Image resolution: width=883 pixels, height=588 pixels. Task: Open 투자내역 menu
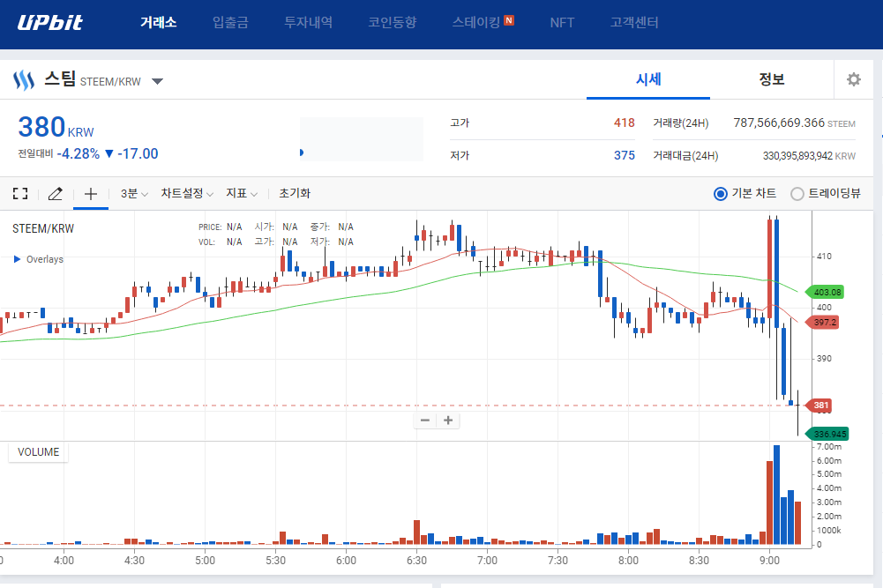(x=308, y=23)
